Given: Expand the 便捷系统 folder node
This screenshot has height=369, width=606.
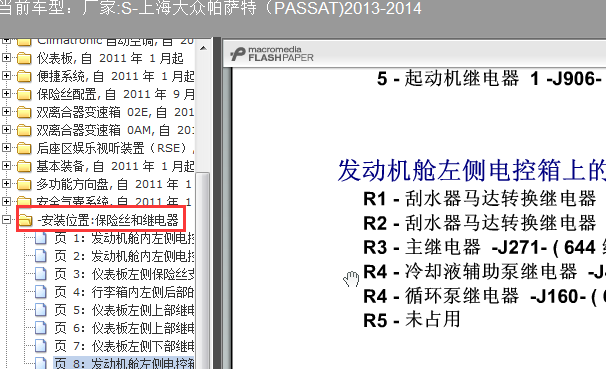Looking at the screenshot, I should click(6, 76).
